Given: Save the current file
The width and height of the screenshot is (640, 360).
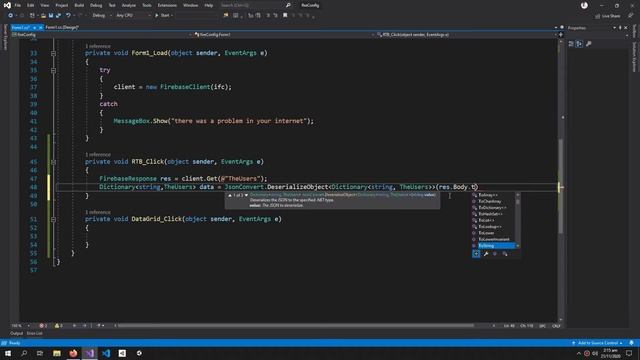Looking at the screenshot, I should pos(51,16).
